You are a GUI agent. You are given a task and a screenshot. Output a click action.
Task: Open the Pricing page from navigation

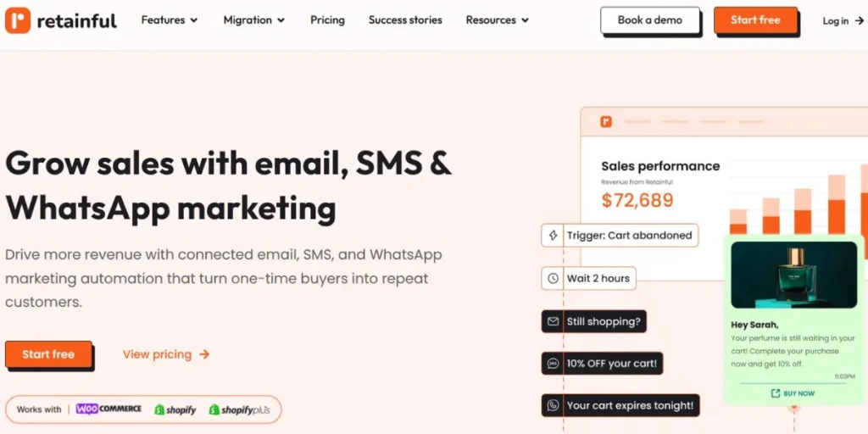tap(327, 20)
